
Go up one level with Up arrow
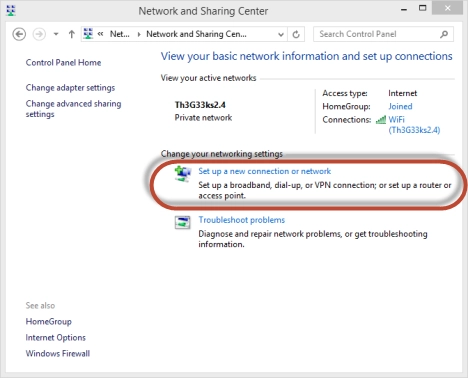71,34
